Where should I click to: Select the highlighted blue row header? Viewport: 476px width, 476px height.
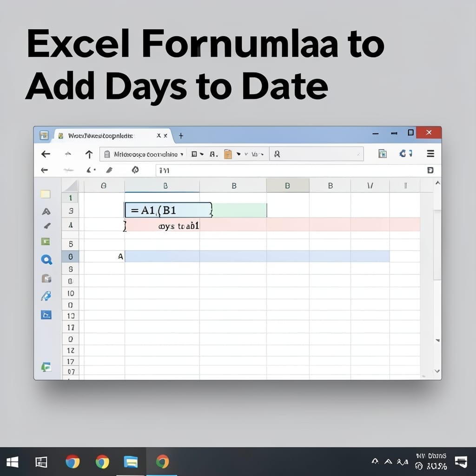71,257
